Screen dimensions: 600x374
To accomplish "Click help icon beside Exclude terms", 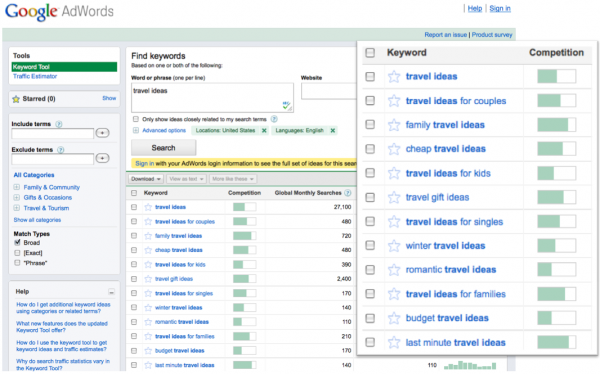I will coord(60,150).
